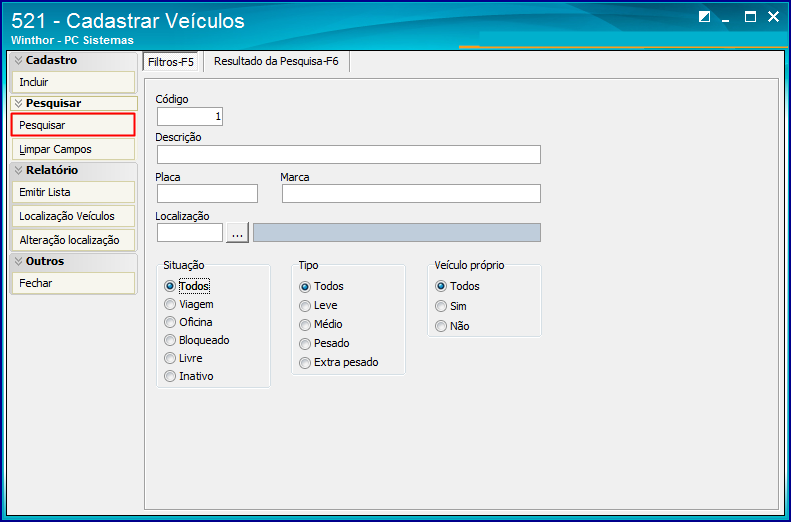Focus the Código input field
Viewport: 791px width, 522px height.
pos(190,117)
